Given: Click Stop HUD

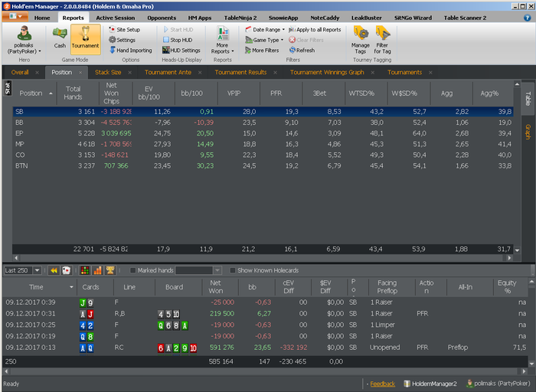Looking at the screenshot, I should 178,40.
